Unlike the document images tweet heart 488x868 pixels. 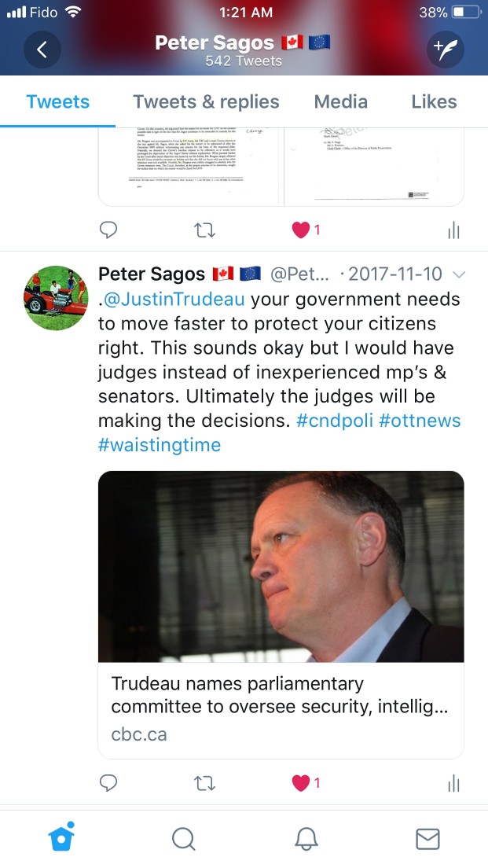(x=301, y=230)
